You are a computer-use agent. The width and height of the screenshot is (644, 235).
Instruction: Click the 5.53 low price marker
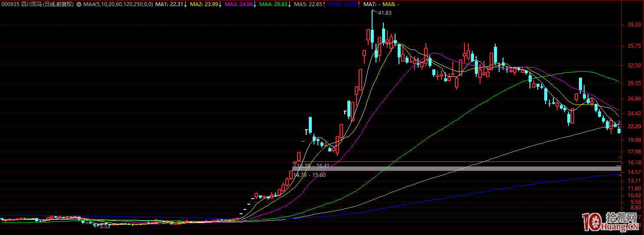pyautogui.click(x=105, y=226)
